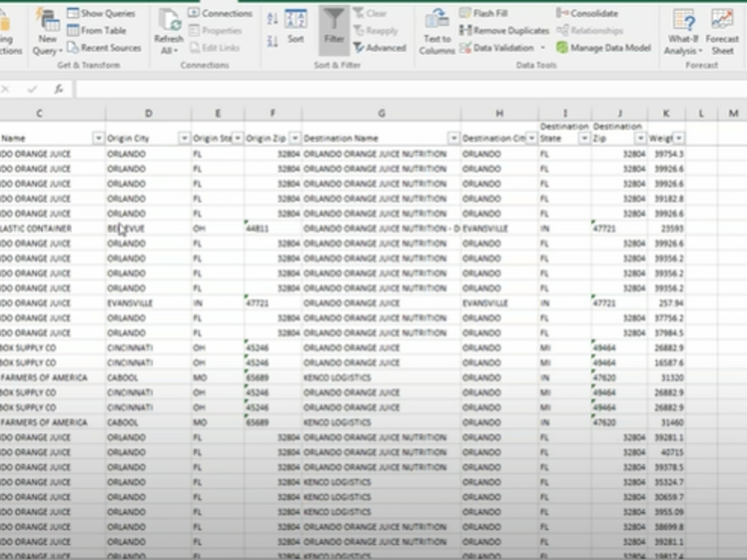Select column D header
747x560 pixels.
(148, 113)
